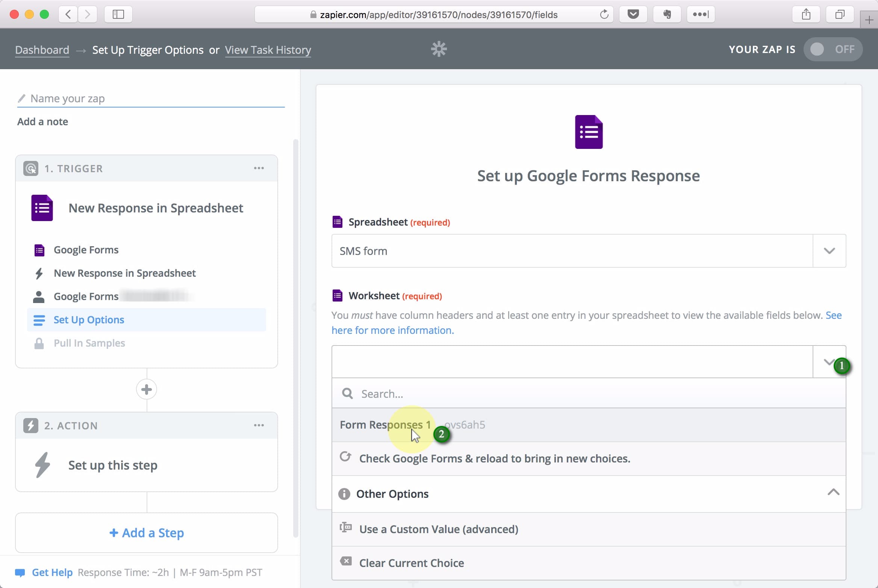Open the Spreadsheet dropdown arrow
This screenshot has height=588, width=878.
click(x=829, y=251)
